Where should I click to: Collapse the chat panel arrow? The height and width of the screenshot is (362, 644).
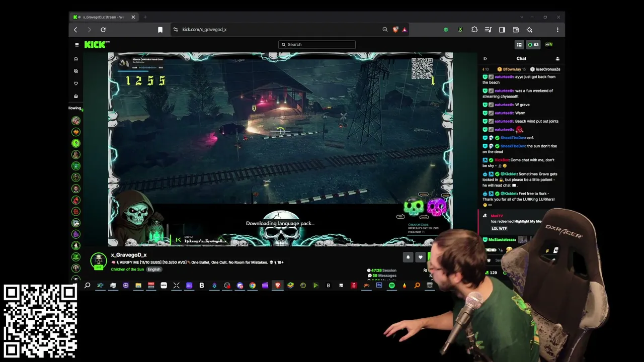point(485,59)
